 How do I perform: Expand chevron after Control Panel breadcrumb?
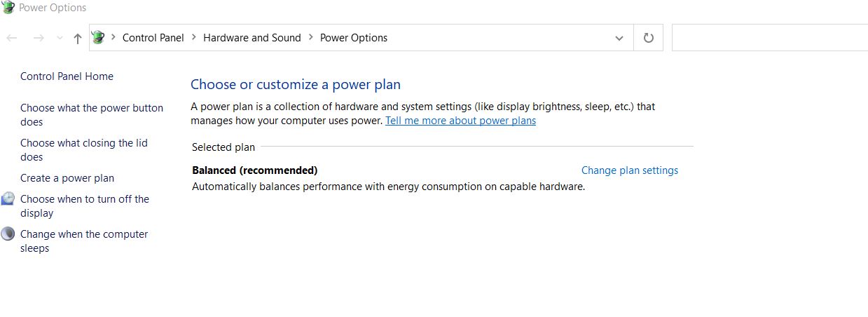(x=194, y=38)
